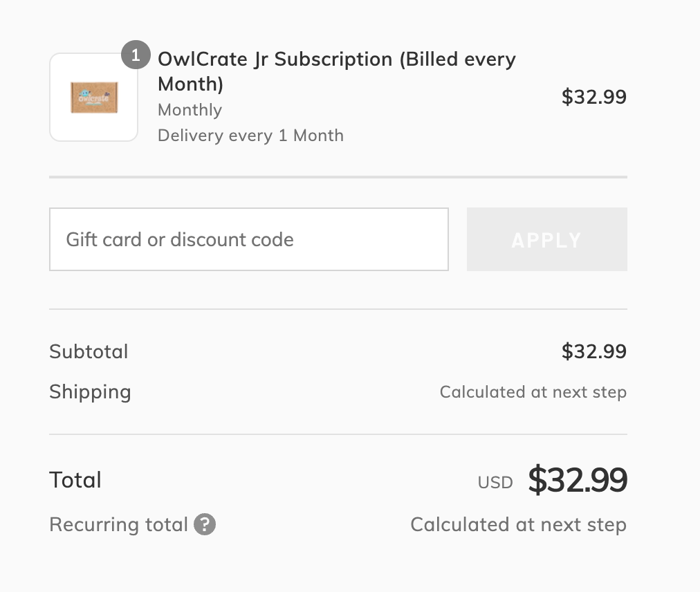Click the Recurring total label text
700x592 pixels.
pos(118,524)
